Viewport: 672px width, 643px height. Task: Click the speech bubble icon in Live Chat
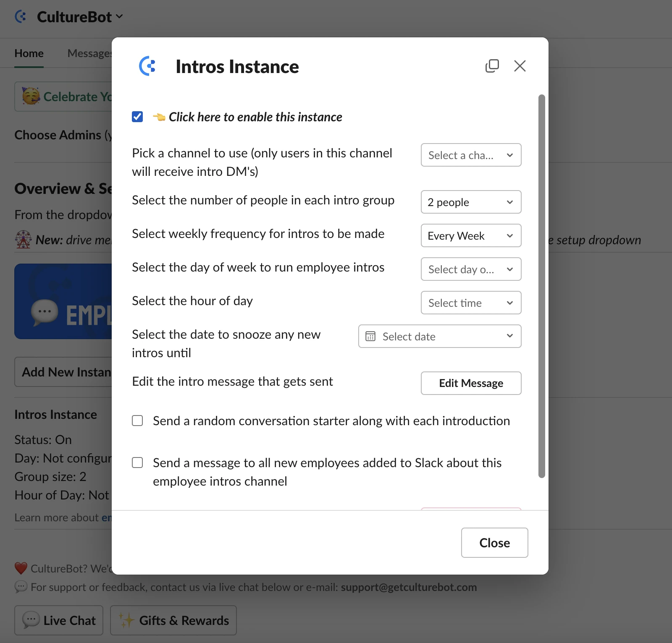pyautogui.click(x=31, y=620)
